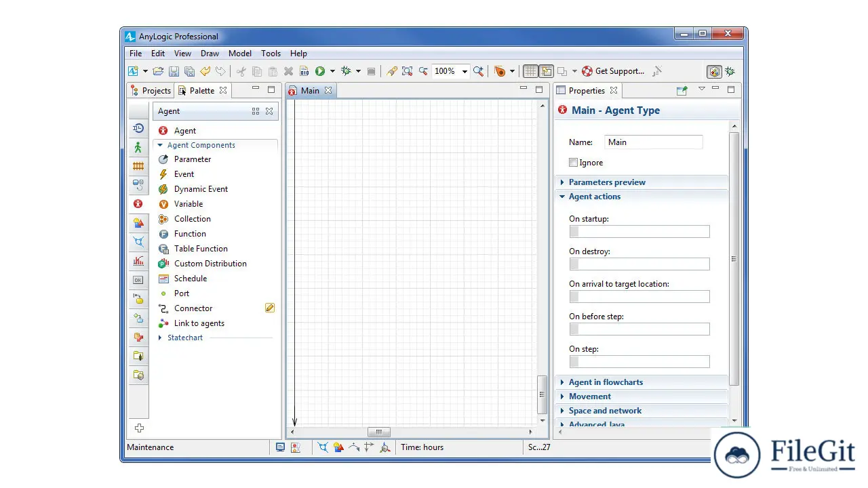Toggle the Ignore checkbox
Screen dimensions: 868x488
(574, 163)
